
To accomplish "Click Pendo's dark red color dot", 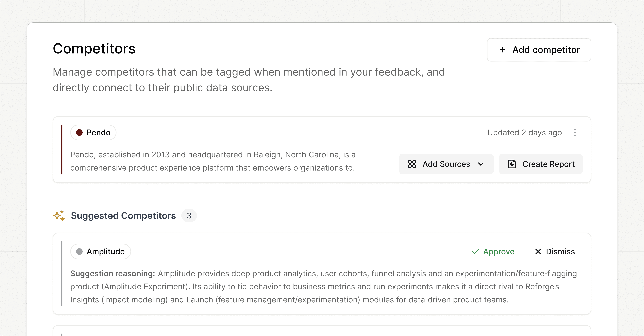I will (x=79, y=132).
